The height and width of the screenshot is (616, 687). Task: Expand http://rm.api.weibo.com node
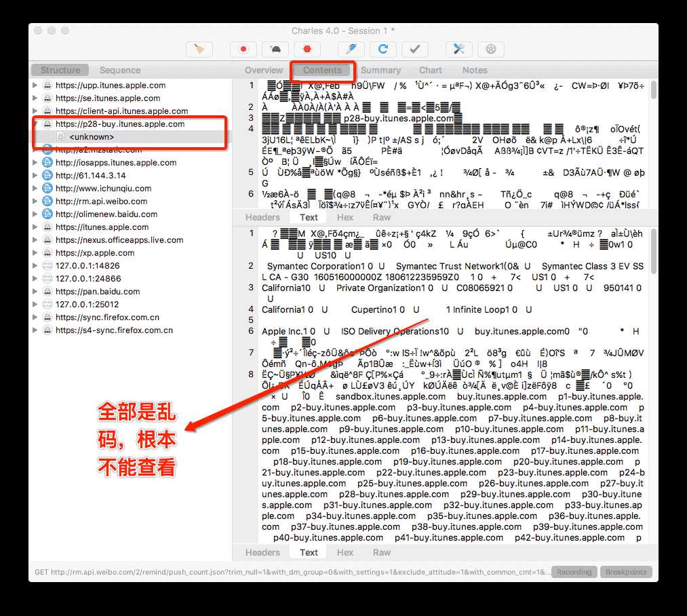pyautogui.click(x=35, y=201)
